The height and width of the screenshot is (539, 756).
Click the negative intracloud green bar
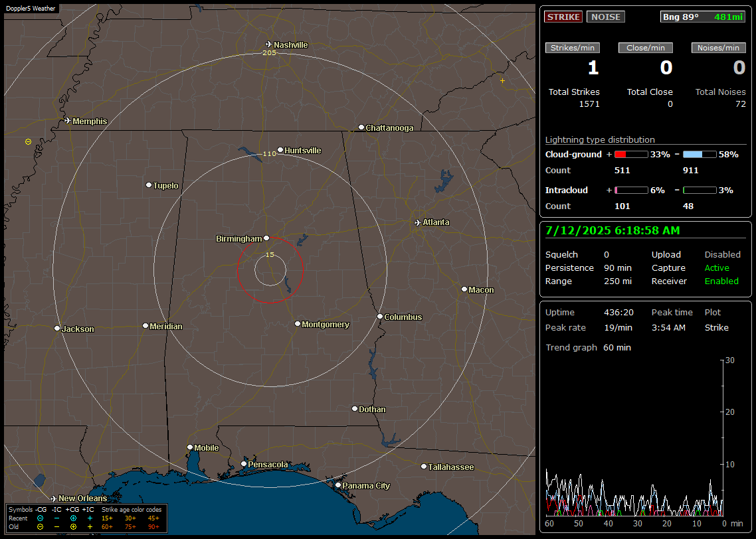(x=700, y=191)
